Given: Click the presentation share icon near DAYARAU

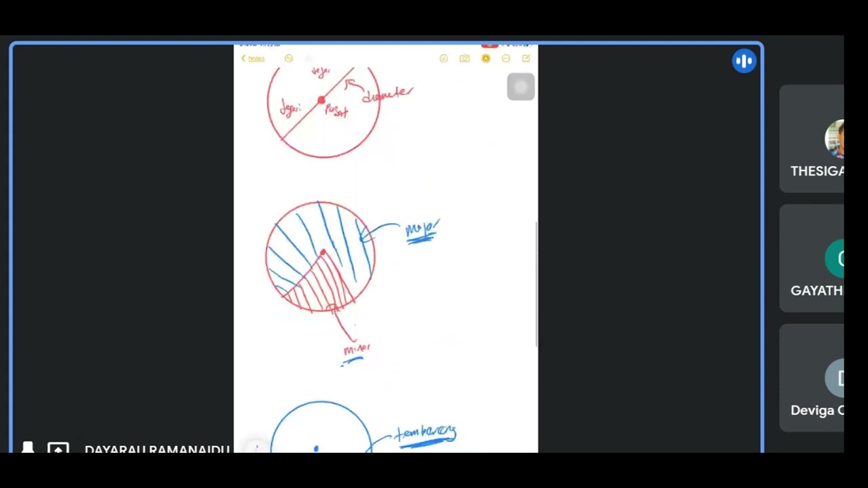Looking at the screenshot, I should click(58, 448).
